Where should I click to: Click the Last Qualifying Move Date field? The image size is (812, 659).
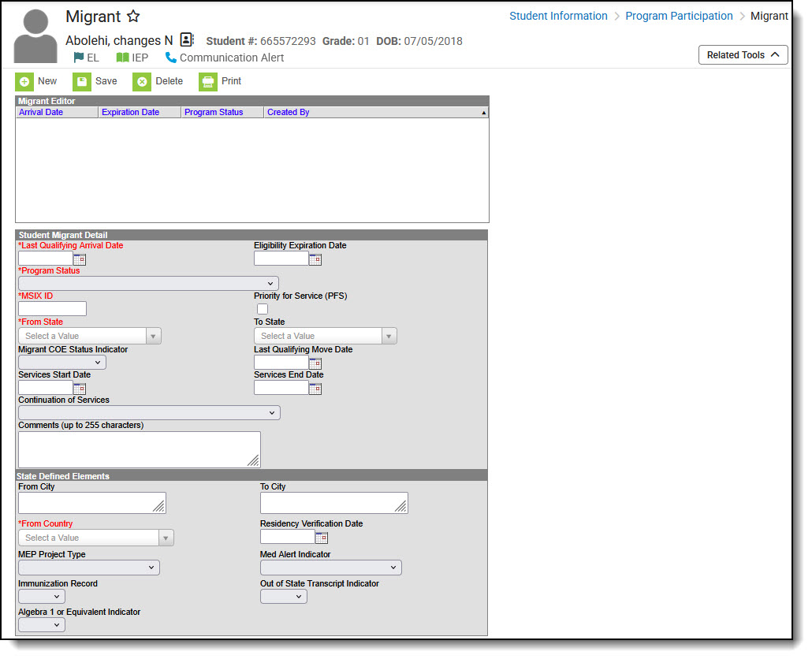[281, 363]
